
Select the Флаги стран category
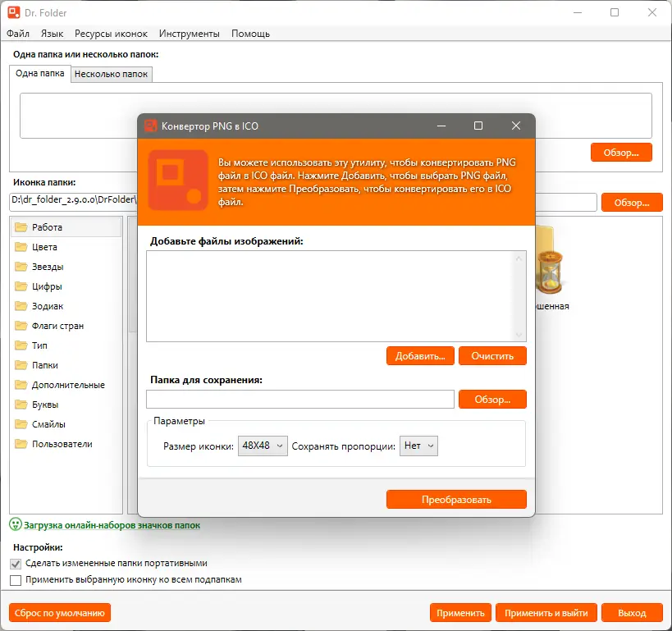click(66, 326)
